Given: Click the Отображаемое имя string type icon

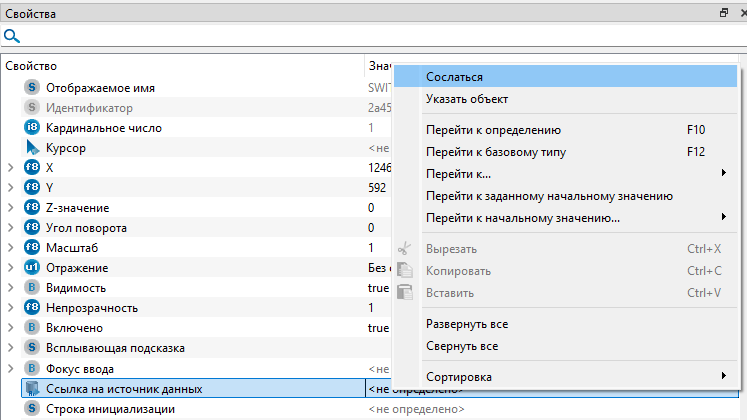Looking at the screenshot, I should click(x=31, y=88).
